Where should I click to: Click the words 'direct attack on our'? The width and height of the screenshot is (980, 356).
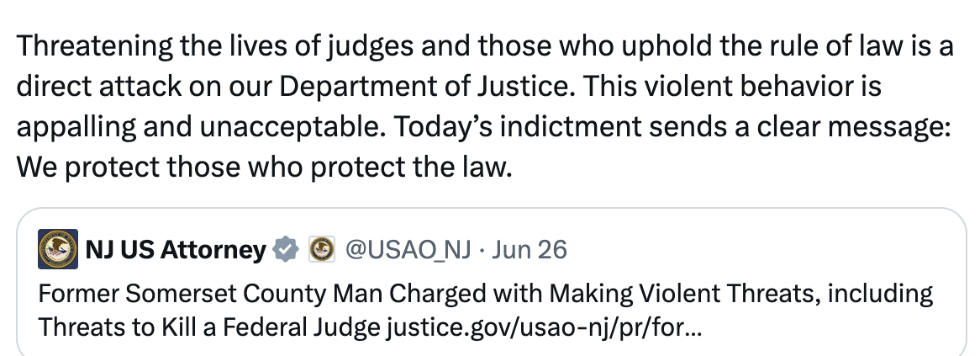click(x=145, y=86)
